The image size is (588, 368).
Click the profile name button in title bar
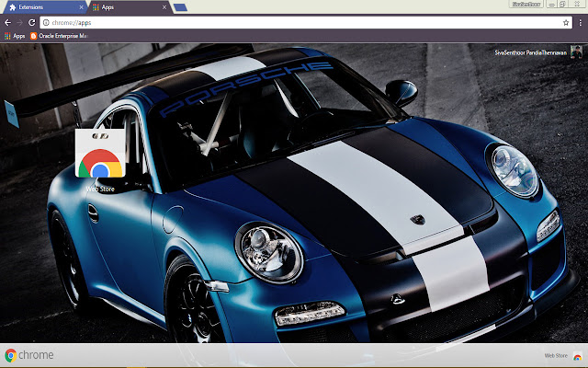(x=526, y=4)
